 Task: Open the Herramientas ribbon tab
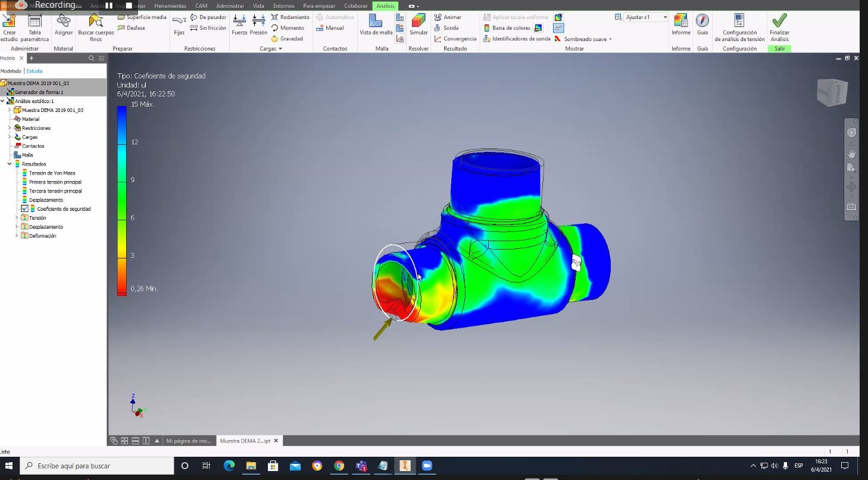click(x=170, y=6)
